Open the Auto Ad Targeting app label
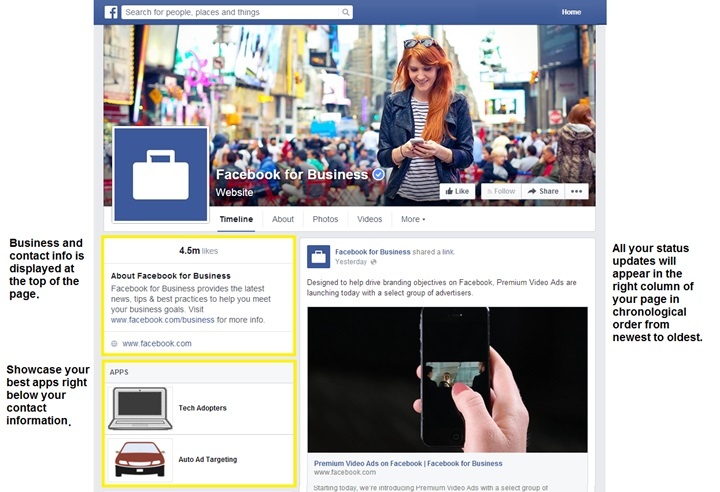Screen dimensions: 720x492 (208, 459)
